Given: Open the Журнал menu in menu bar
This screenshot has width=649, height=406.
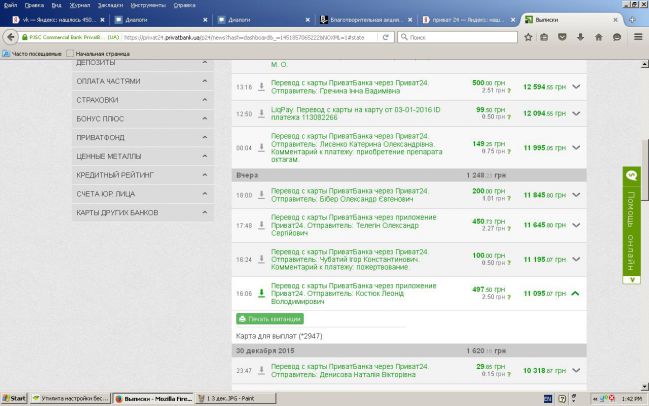Looking at the screenshot, I should coord(80,5).
